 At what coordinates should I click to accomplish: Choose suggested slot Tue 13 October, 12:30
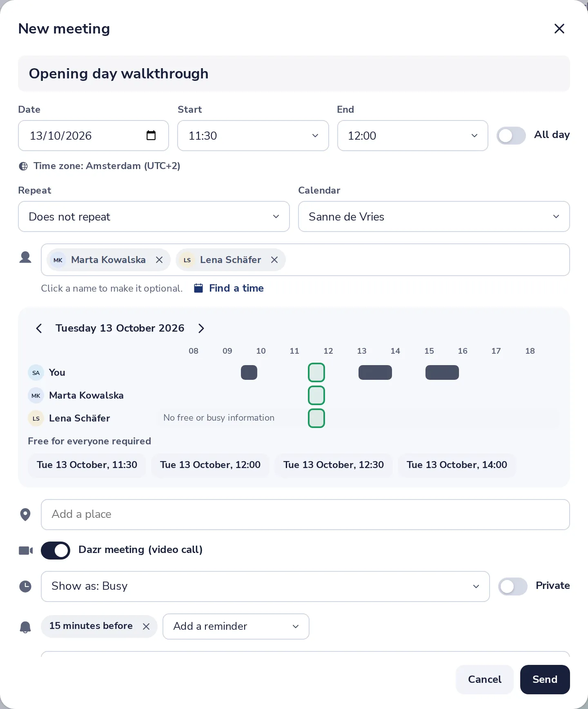[x=334, y=465]
